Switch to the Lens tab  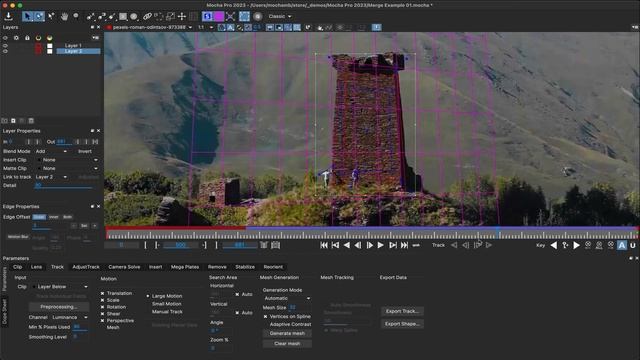click(x=36, y=267)
